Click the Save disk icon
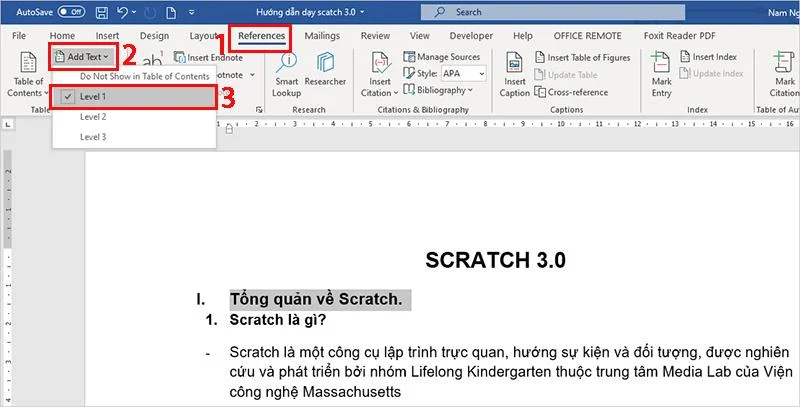The height and width of the screenshot is (407, 800). [102, 12]
